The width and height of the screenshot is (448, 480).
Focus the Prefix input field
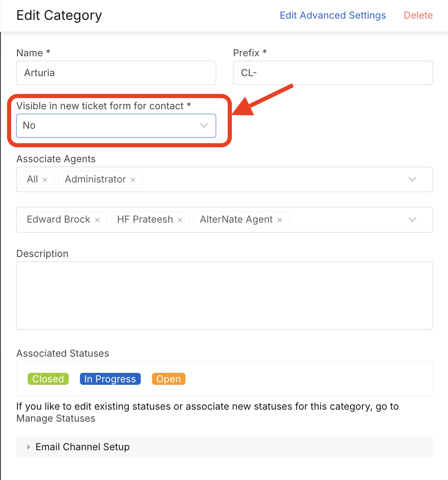tap(332, 73)
